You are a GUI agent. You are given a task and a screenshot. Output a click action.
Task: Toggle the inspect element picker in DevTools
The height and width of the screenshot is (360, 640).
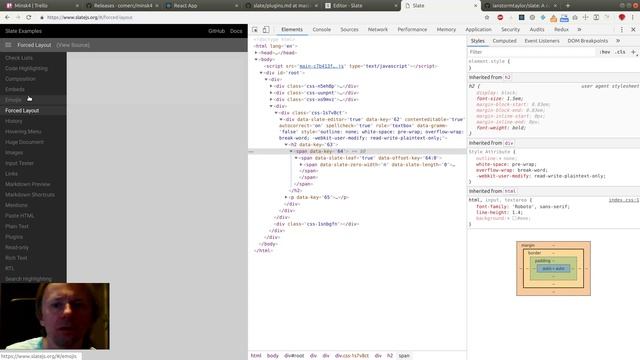(255, 30)
